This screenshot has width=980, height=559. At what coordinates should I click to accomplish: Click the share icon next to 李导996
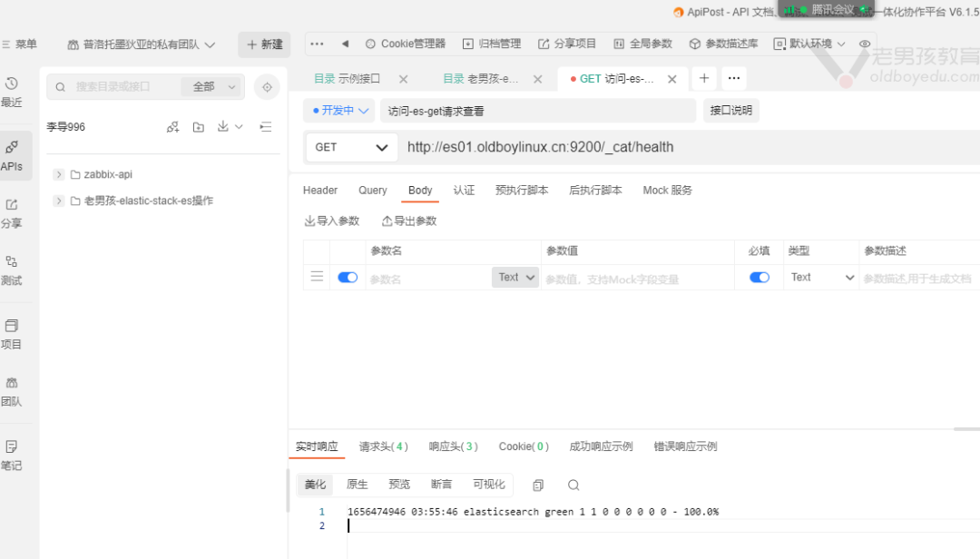click(x=172, y=127)
